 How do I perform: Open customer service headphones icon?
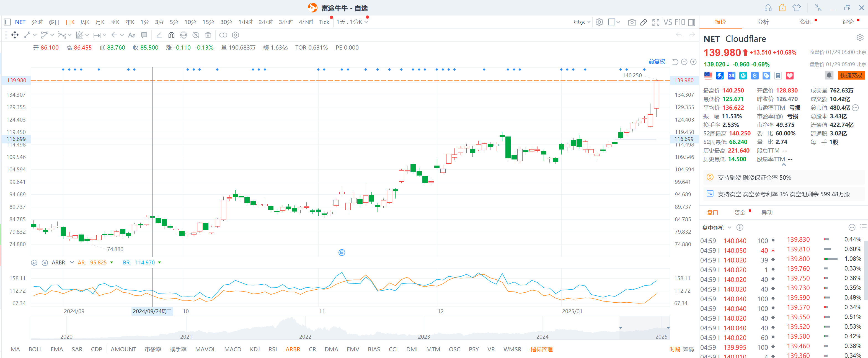pos(768,8)
